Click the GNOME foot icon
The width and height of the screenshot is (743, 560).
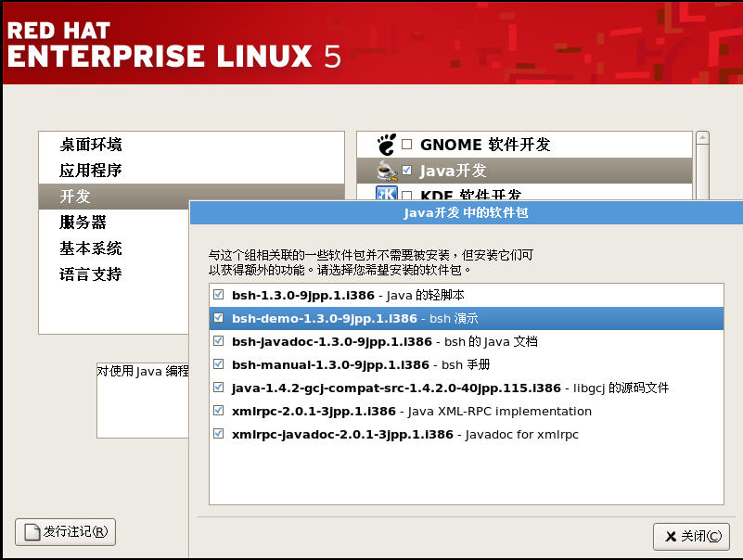[x=386, y=144]
